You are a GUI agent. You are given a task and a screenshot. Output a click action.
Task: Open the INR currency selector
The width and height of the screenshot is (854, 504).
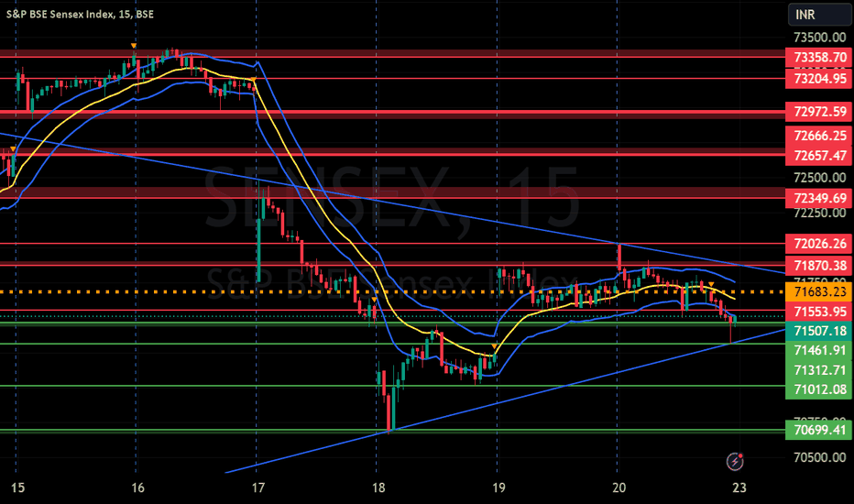819,15
